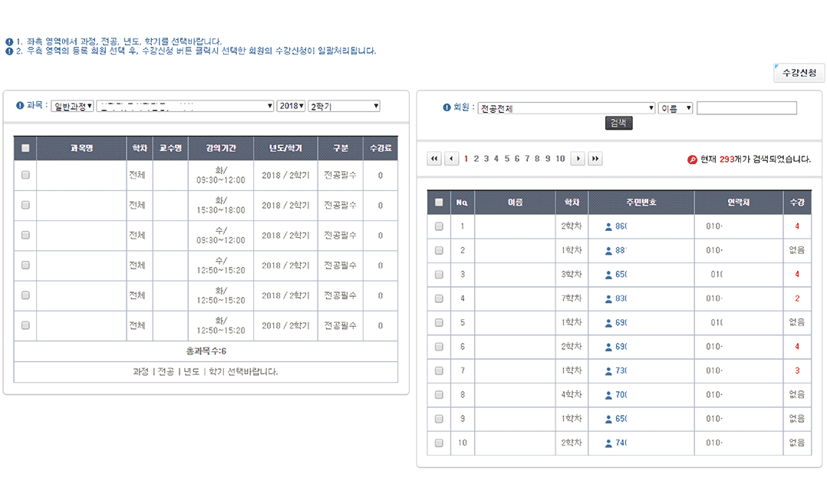Click 연락처 column header
This screenshot has width=827, height=504.
click(738, 203)
